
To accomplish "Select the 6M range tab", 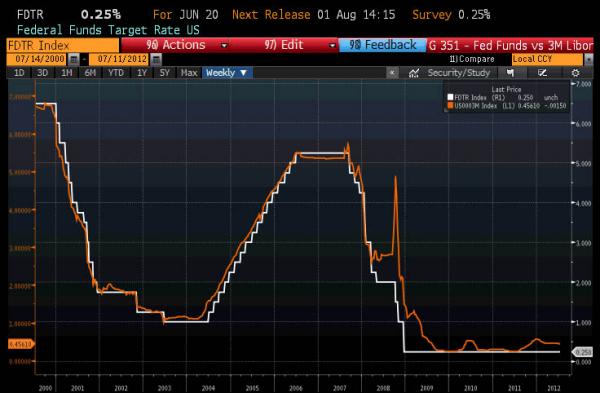I will [x=90, y=73].
